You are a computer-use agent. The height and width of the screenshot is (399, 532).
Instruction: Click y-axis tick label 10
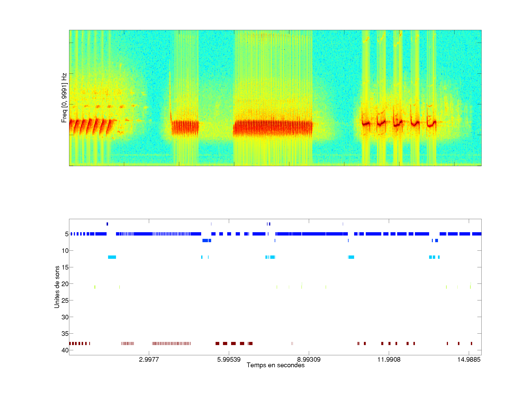[65, 251]
